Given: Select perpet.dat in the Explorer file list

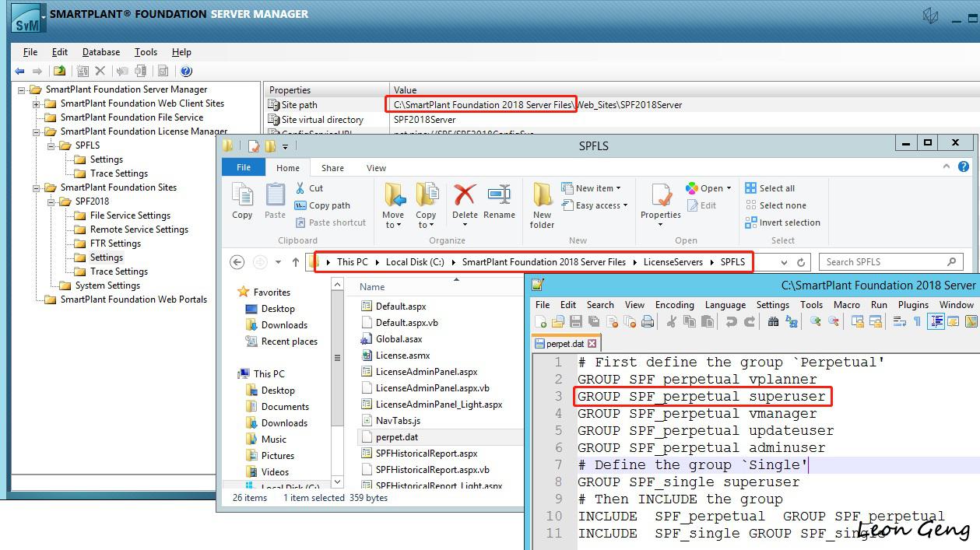Looking at the screenshot, I should coord(396,437).
